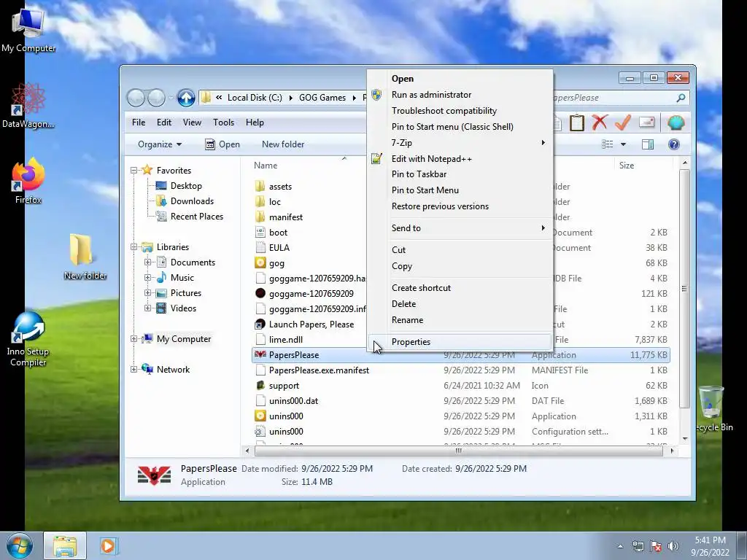Open the View menu

192,122
